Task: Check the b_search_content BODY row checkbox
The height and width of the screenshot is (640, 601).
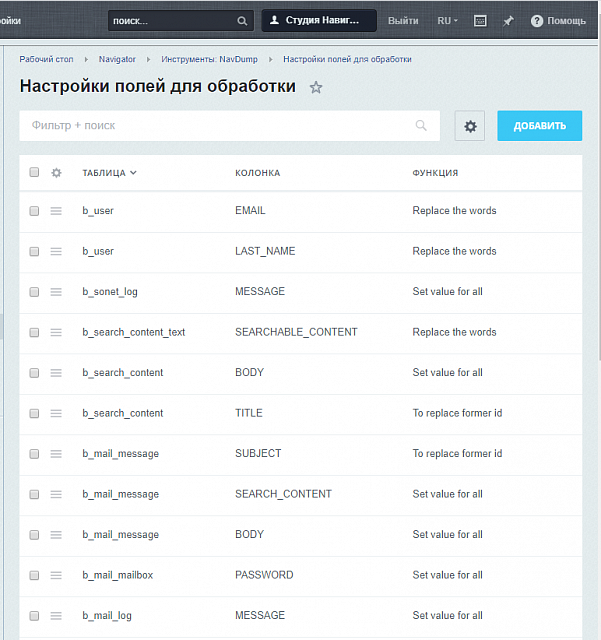Action: (34, 373)
